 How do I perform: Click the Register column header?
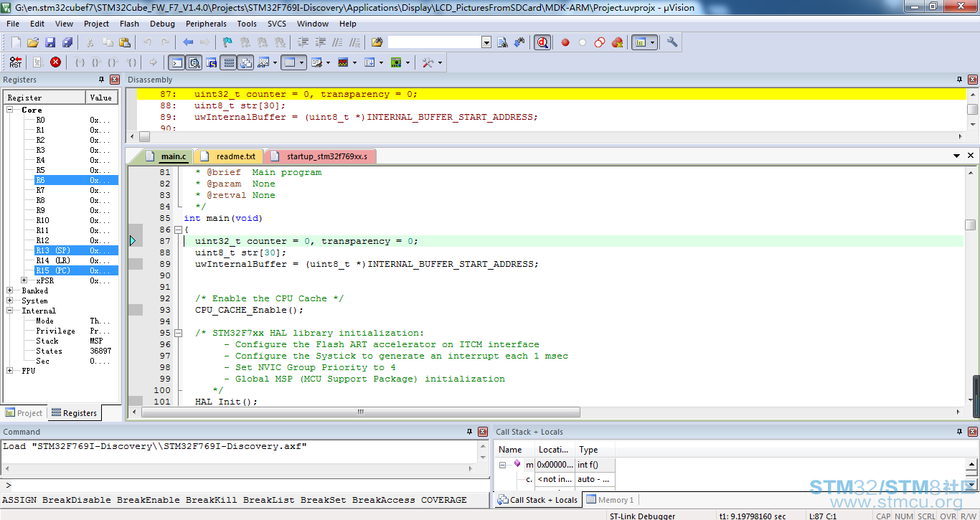[45, 98]
